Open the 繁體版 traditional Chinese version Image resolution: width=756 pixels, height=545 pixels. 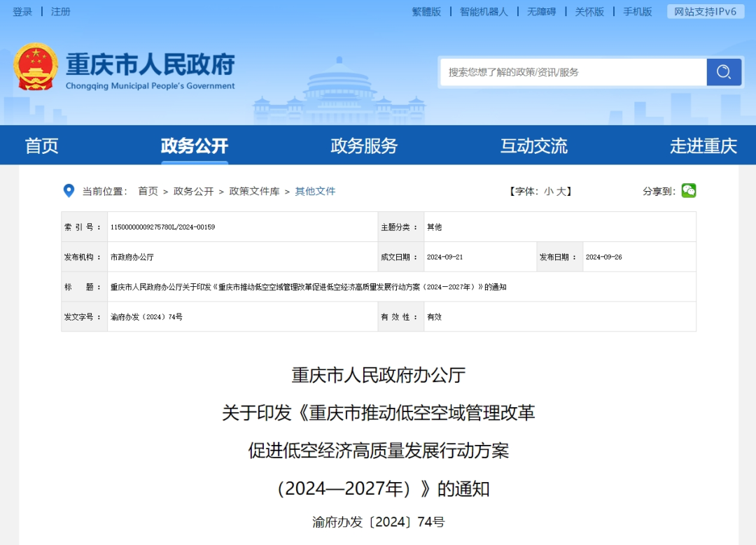[427, 11]
